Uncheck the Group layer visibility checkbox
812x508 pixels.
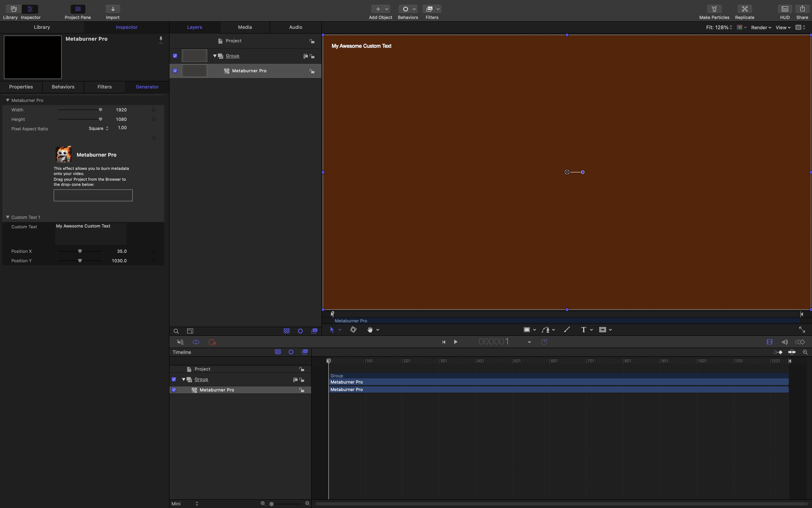175,56
